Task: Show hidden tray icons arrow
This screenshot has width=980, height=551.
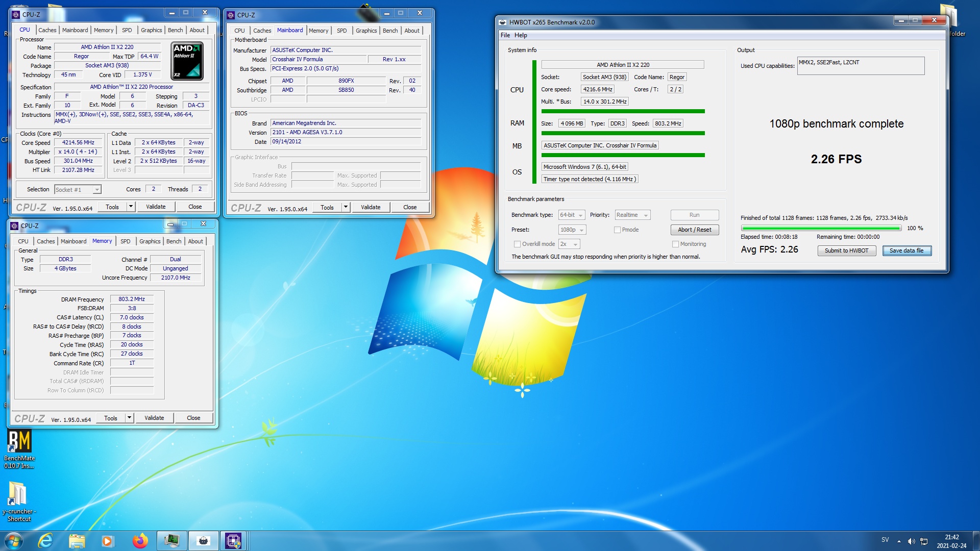Action: 899,541
